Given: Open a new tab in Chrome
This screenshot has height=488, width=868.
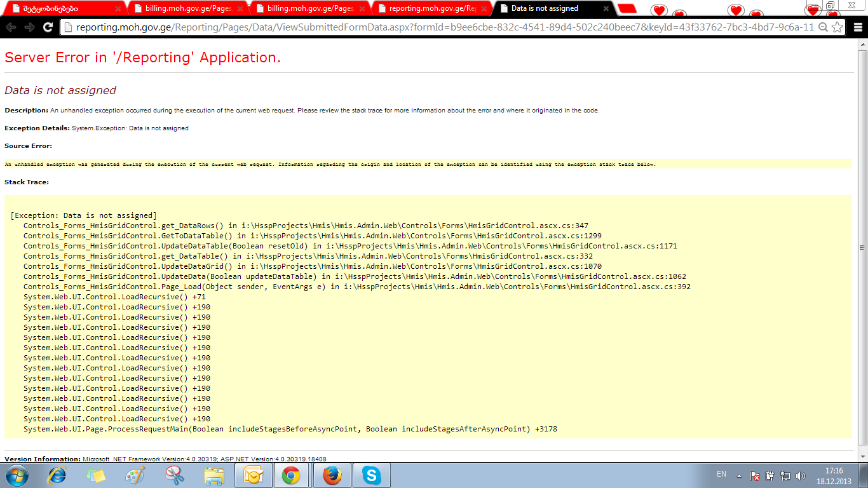Looking at the screenshot, I should point(627,8).
